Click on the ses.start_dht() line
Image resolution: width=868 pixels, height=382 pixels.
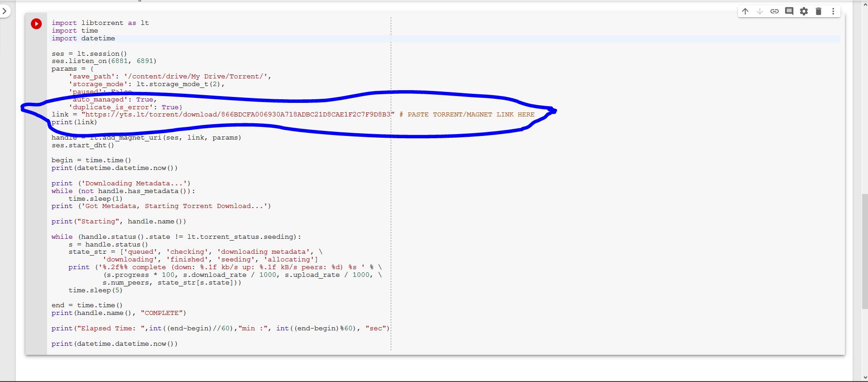pos(83,145)
